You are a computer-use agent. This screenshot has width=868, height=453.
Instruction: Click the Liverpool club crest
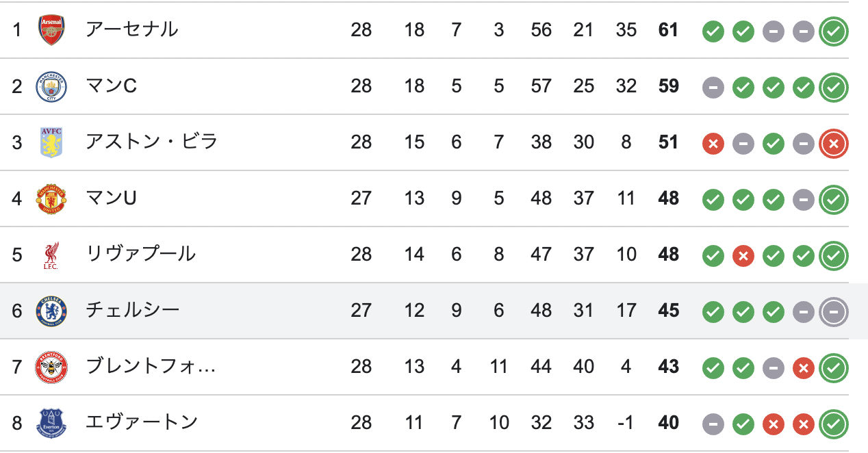pos(51,255)
